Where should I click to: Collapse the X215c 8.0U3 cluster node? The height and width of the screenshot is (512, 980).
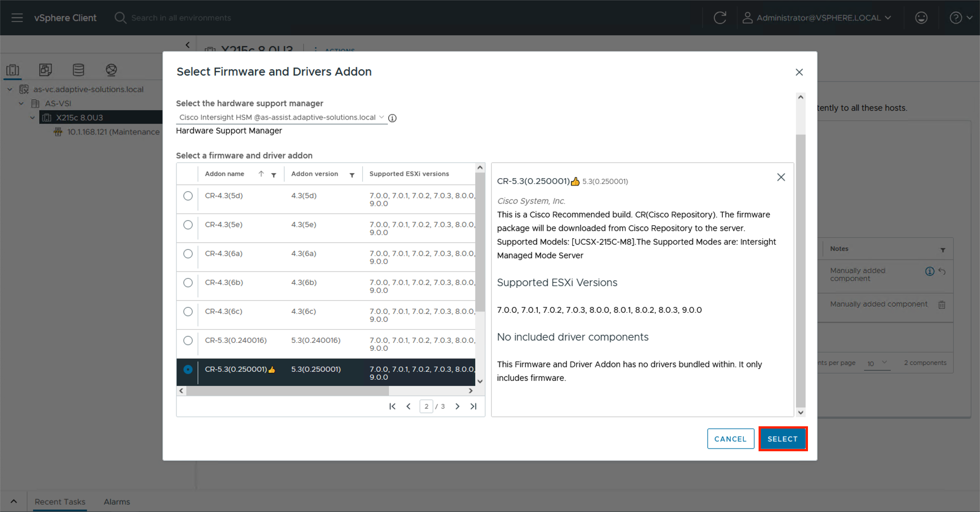(x=32, y=117)
